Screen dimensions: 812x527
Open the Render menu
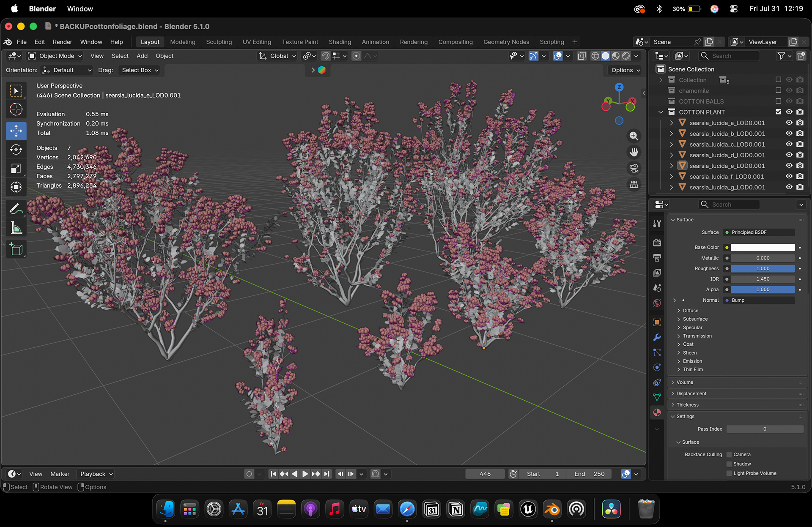pos(62,42)
